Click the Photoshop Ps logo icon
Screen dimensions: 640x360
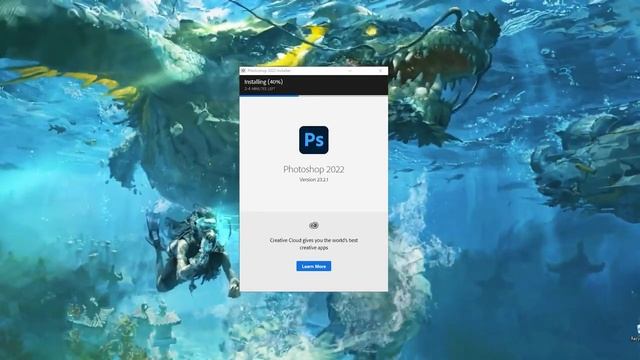(313, 140)
